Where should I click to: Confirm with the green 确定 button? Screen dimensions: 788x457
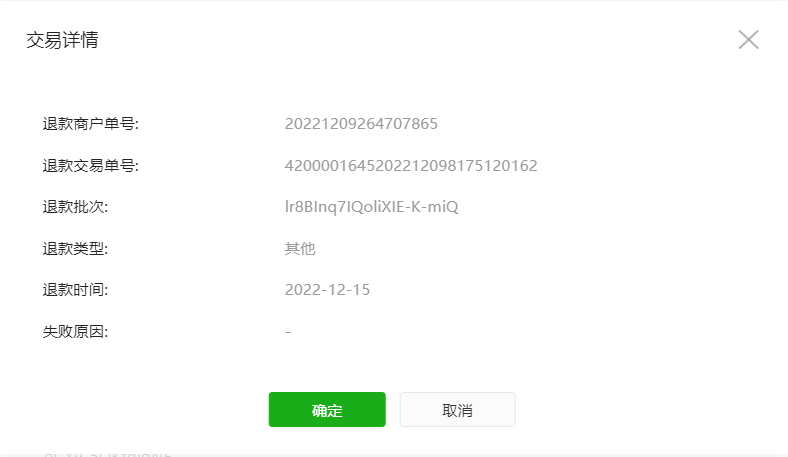pyautogui.click(x=327, y=410)
